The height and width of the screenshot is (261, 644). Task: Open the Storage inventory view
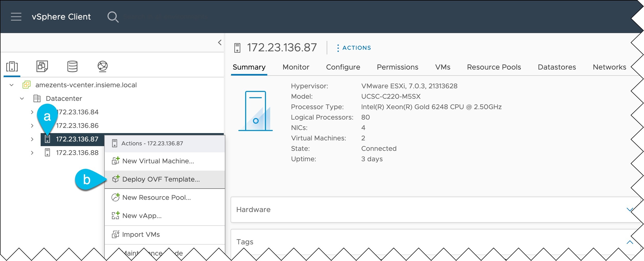click(72, 66)
